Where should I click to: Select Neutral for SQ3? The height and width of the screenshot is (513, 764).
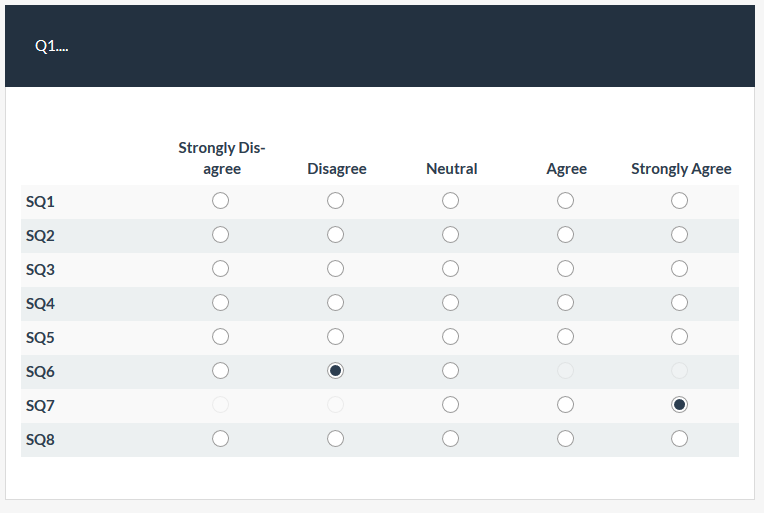pyautogui.click(x=451, y=269)
